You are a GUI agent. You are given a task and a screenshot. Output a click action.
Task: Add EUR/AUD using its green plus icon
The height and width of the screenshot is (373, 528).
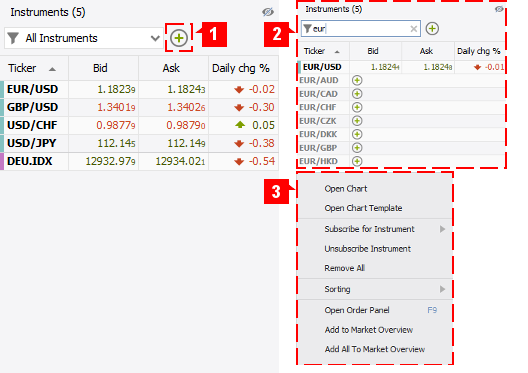click(x=357, y=80)
